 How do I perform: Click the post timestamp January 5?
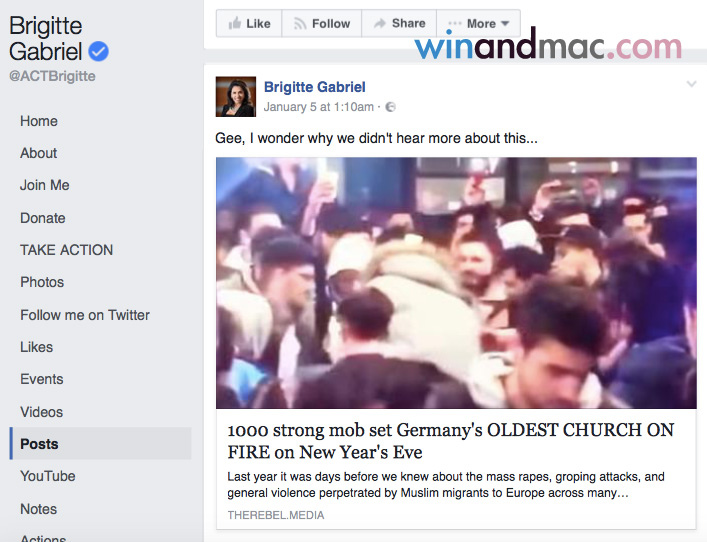pos(319,107)
